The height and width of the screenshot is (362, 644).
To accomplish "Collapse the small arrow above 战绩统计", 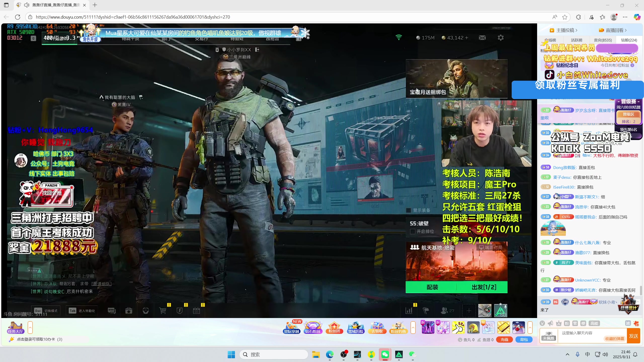I will point(638,301).
